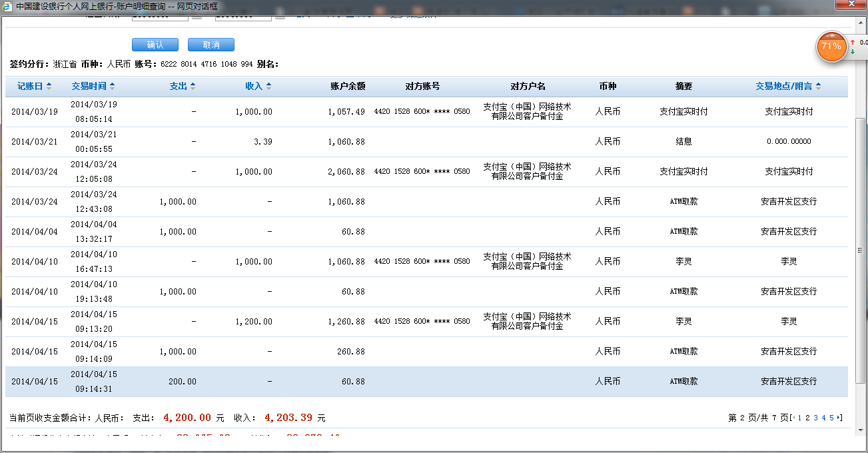The height and width of the screenshot is (453, 868).
Task: Close the 账户明细查询 dialog window
Action: pos(851,5)
